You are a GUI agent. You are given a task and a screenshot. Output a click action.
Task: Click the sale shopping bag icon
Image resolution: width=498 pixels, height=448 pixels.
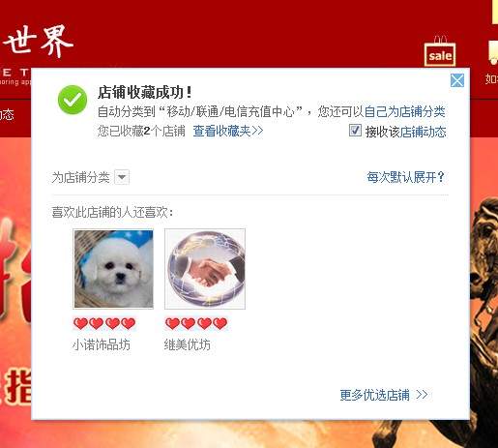(440, 51)
